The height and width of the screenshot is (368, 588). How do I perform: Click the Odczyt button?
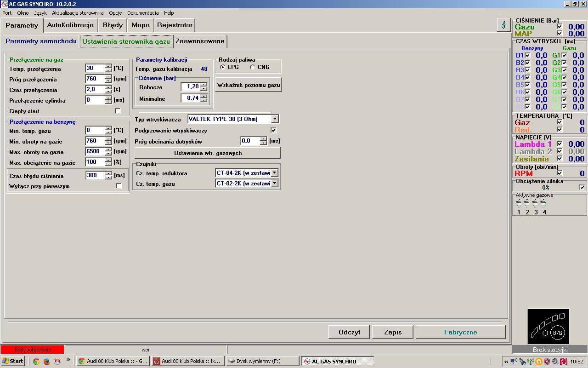[349, 332]
